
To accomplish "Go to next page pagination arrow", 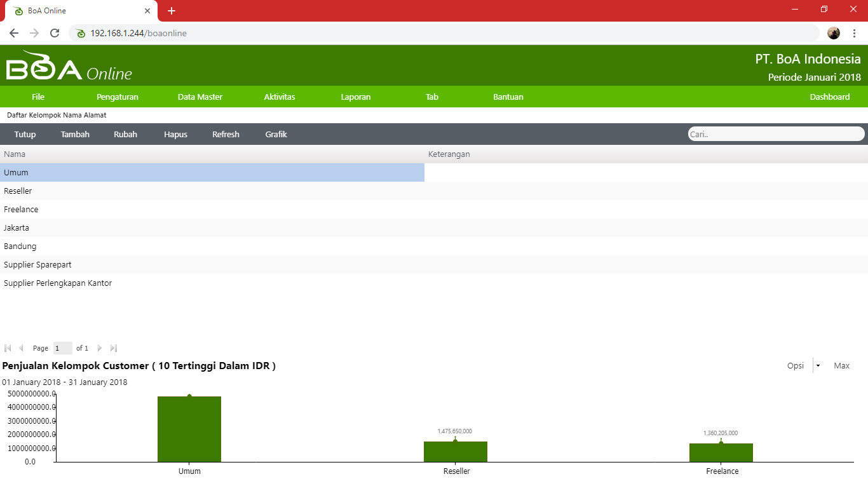I will pos(100,348).
